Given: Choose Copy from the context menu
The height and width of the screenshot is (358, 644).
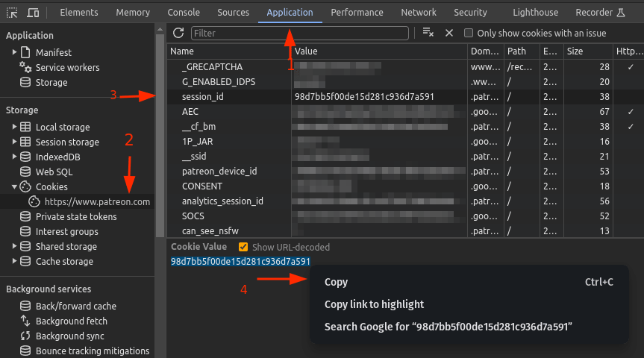Looking at the screenshot, I should pos(337,283).
